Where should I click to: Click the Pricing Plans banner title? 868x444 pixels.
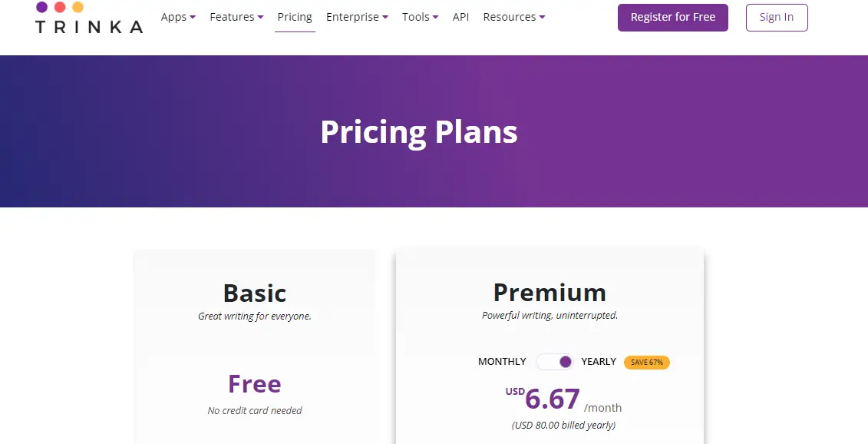[419, 131]
